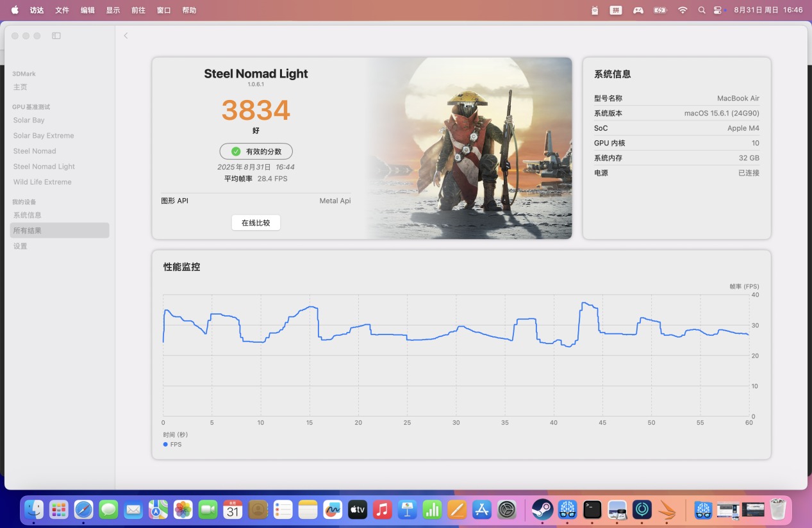Image resolution: width=812 pixels, height=528 pixels.
Task: Go to 主页 in the sidebar
Action: 20,87
